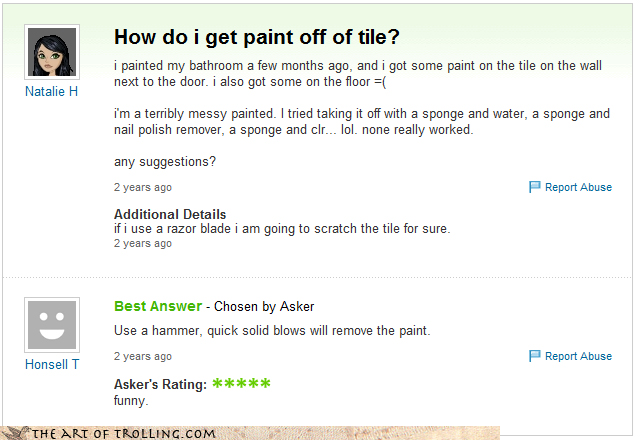643x440 pixels.
Task: Click the flag icon on the question
Action: coord(534,187)
